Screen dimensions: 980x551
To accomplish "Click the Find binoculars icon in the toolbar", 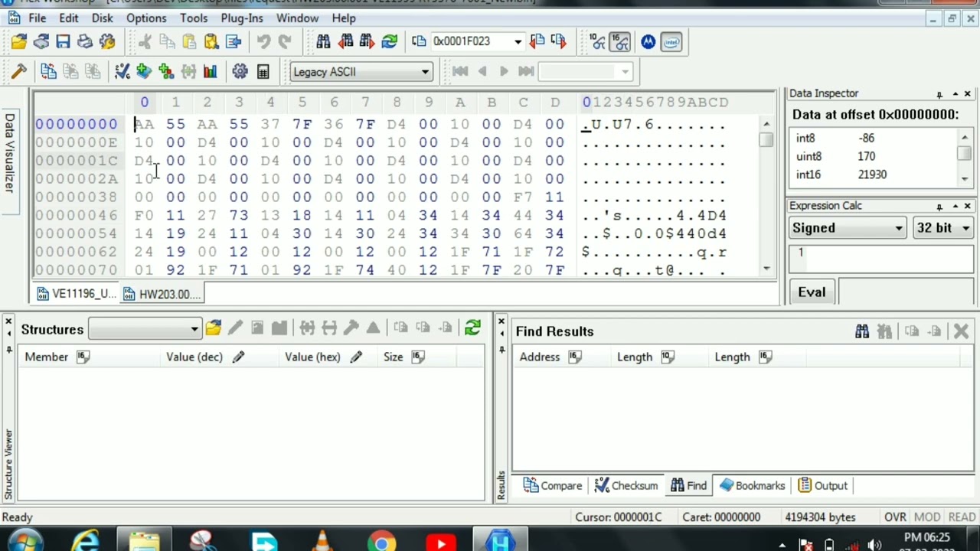I will tap(323, 41).
